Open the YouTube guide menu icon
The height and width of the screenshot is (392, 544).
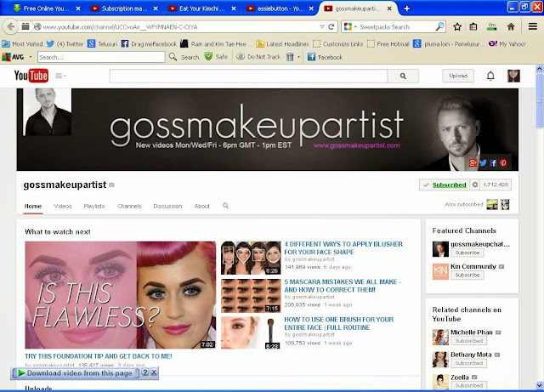click(x=60, y=76)
